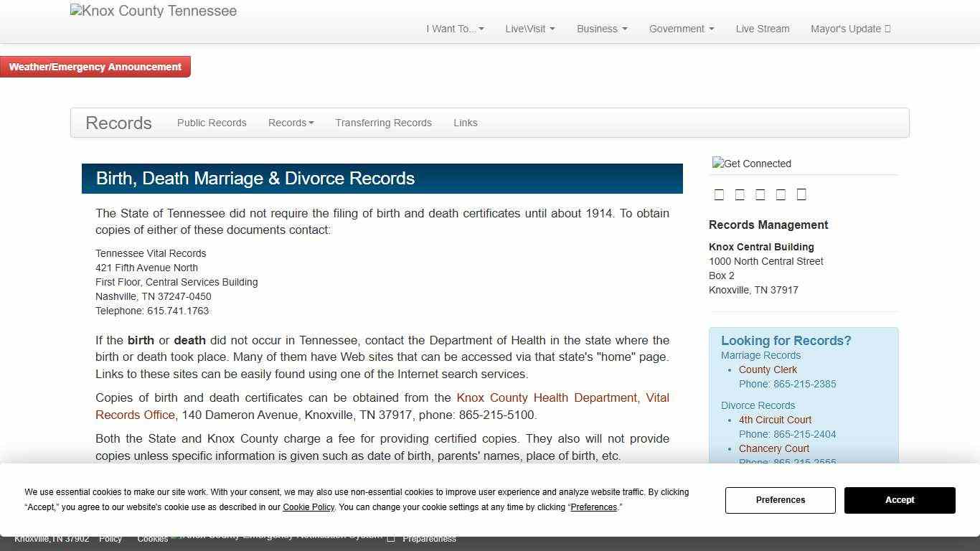The image size is (980, 551).
Task: Click the Weather/Emergency Announcement banner
Action: [95, 66]
